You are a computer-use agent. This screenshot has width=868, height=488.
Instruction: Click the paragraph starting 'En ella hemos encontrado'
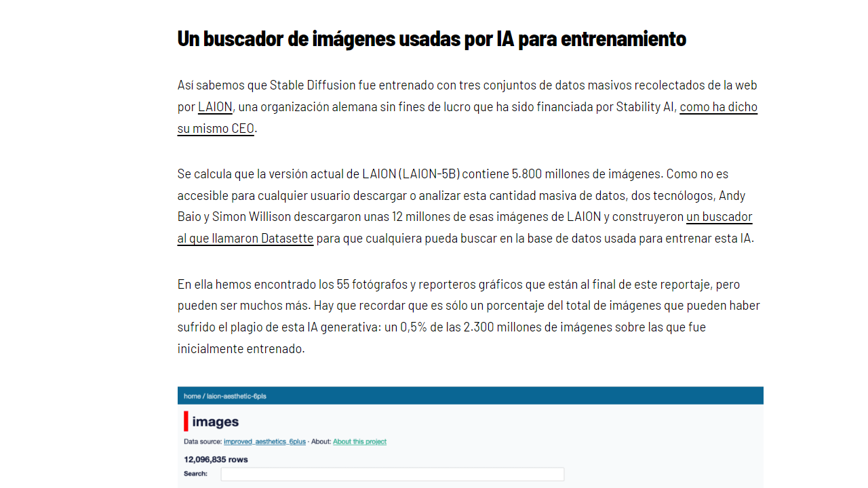pos(469,316)
